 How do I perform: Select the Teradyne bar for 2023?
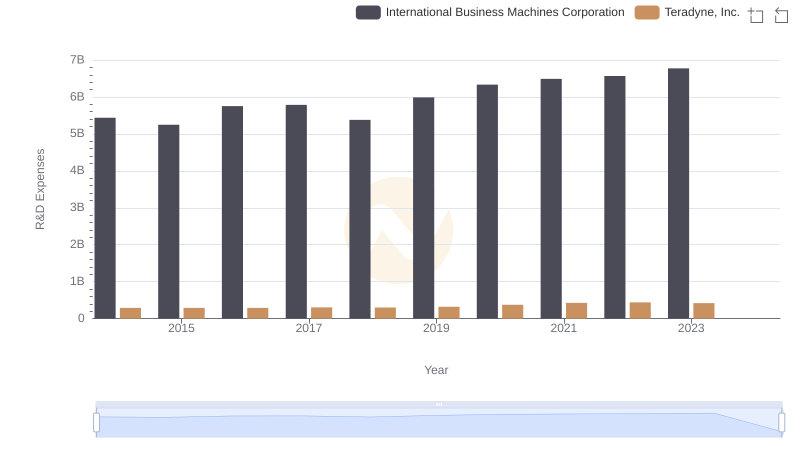704,311
